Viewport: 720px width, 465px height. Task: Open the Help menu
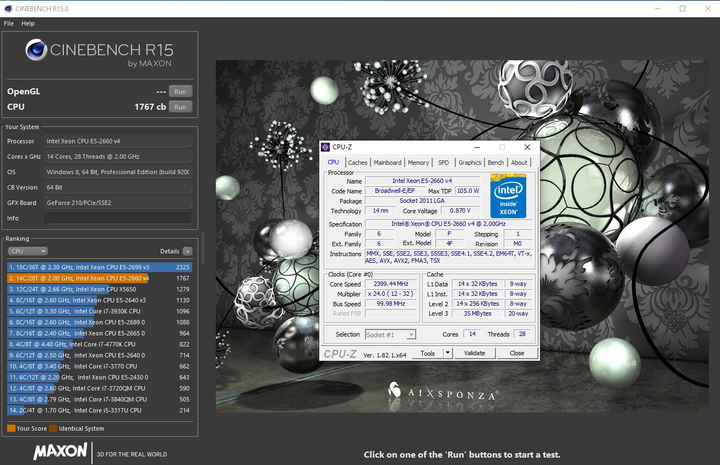(28, 23)
